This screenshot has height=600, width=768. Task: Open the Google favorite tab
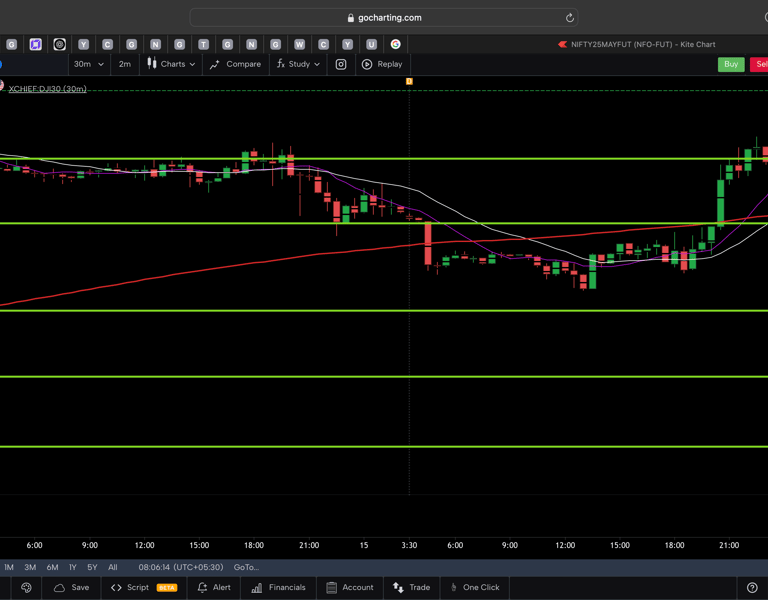[395, 45]
